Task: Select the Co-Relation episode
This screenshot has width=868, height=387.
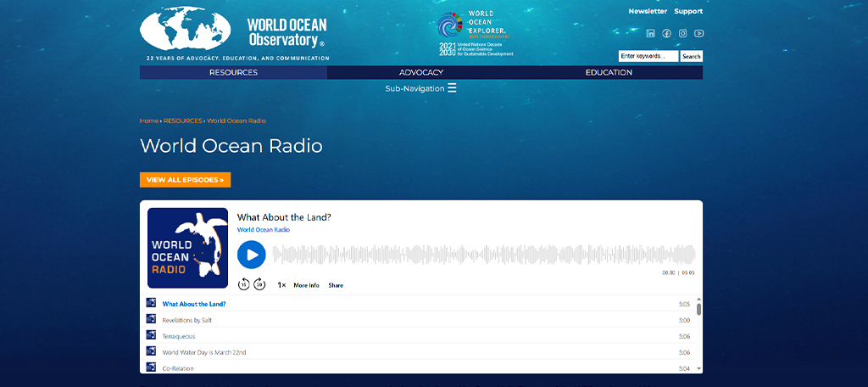Action: [418, 367]
